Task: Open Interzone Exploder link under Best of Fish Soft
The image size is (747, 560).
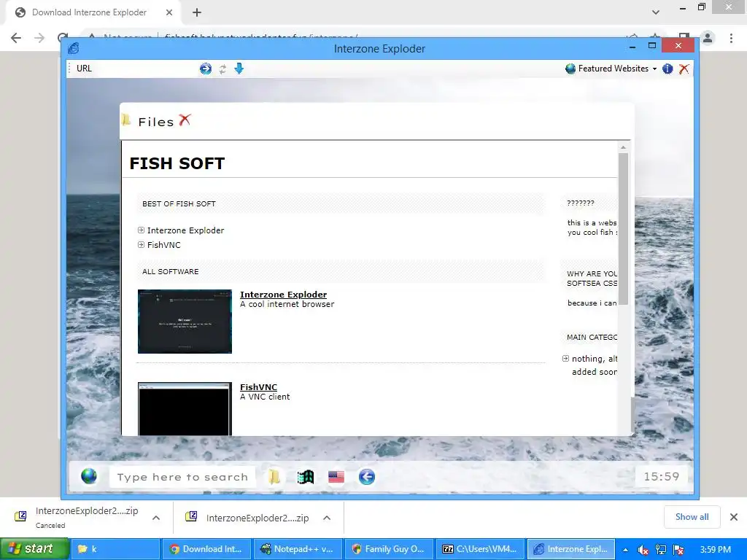Action: click(185, 230)
